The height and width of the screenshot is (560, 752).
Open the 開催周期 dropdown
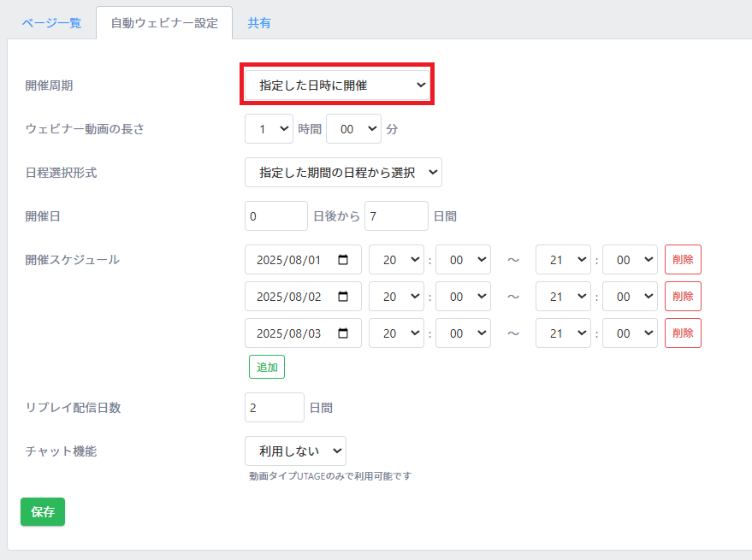point(337,85)
